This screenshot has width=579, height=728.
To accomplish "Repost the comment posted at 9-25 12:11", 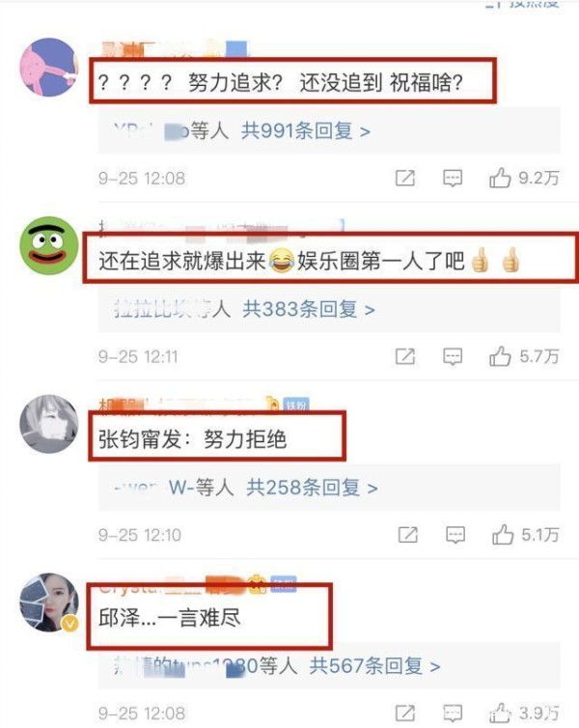I will [x=405, y=356].
